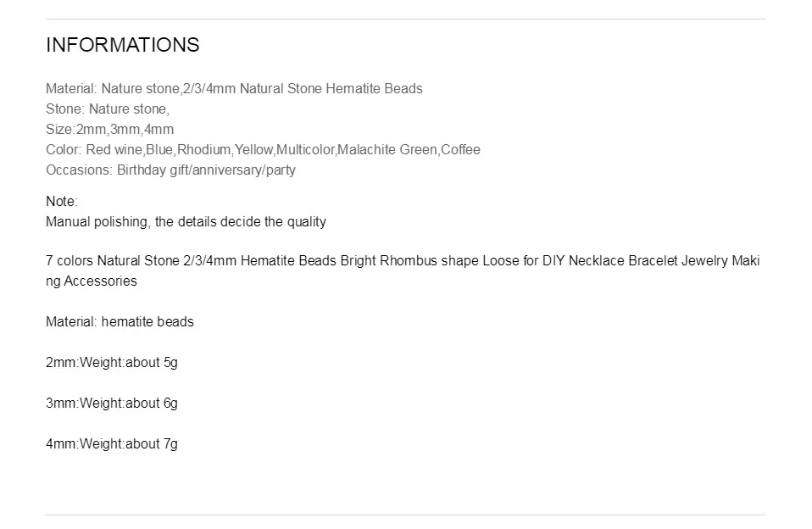Click the Color list starting Red wine
Image resolution: width=812 pixels, height=529 pixels.
pyautogui.click(x=263, y=150)
